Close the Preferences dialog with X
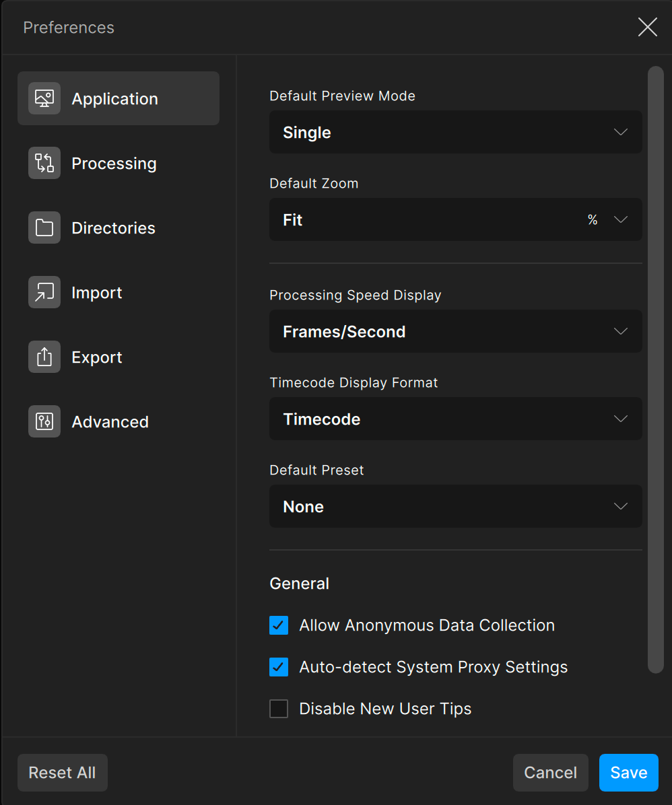The width and height of the screenshot is (672, 805). pos(647,27)
